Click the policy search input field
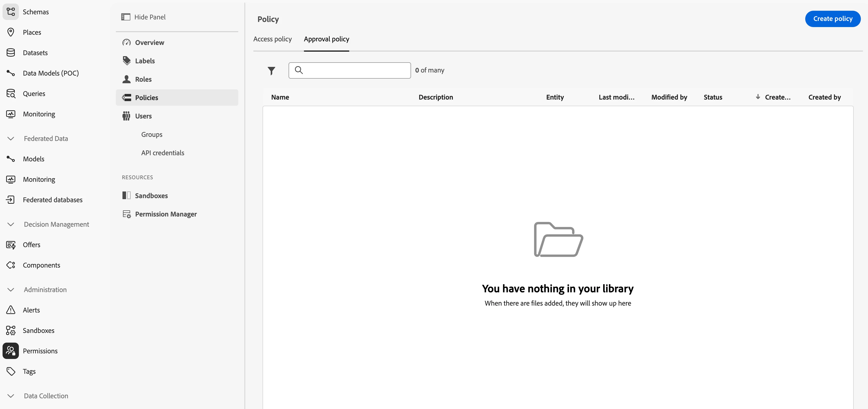 click(355, 70)
